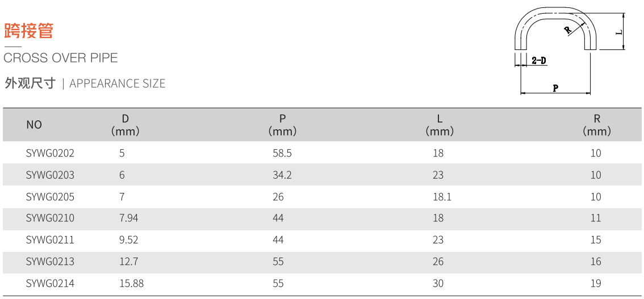
Task: Click the P (mm) column header
Action: (283, 125)
